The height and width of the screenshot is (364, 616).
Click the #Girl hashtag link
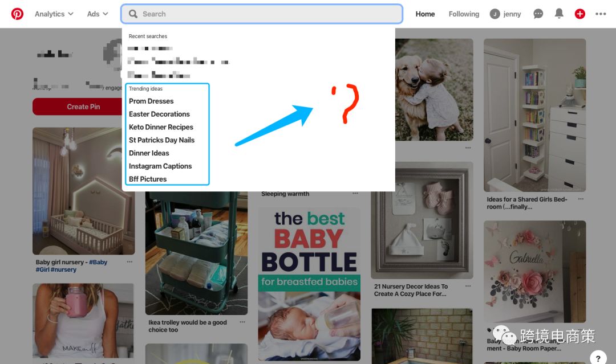click(x=42, y=269)
